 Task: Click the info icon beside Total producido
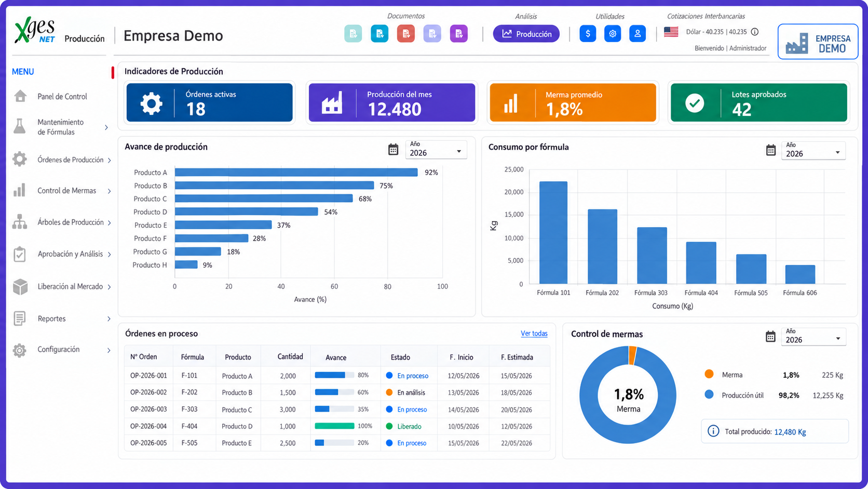tap(714, 431)
